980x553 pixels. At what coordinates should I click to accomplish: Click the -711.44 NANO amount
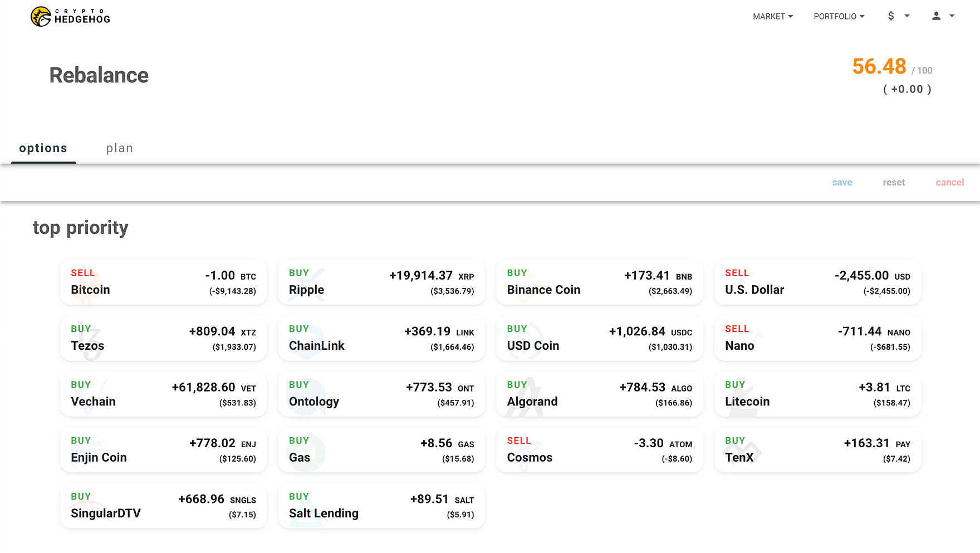click(874, 332)
